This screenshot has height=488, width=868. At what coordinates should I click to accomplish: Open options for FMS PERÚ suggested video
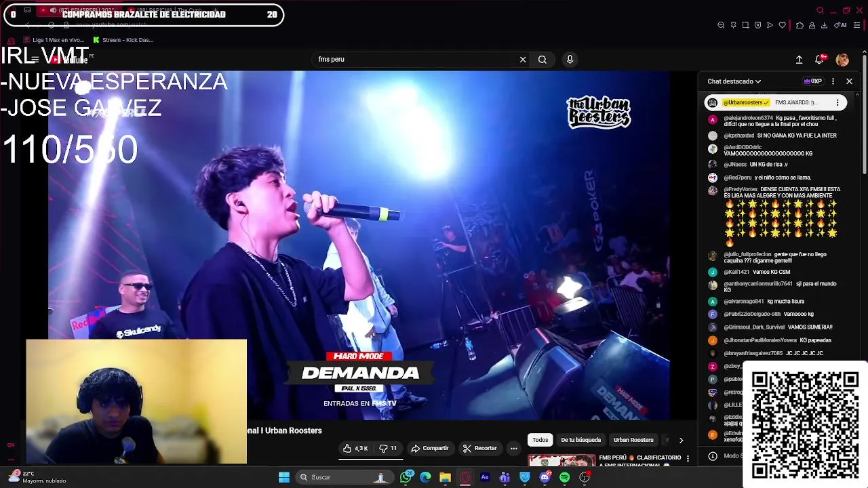coord(688,459)
